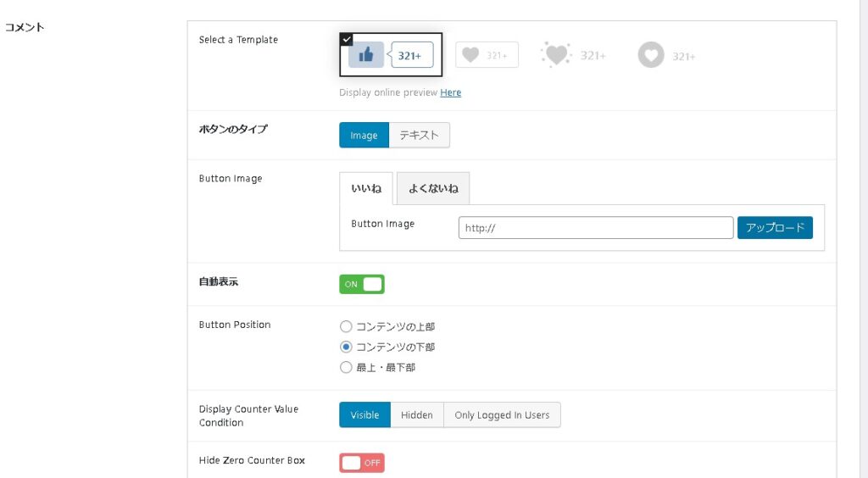Pick the sparkling heart template
868x478 pixels.
pos(573,55)
